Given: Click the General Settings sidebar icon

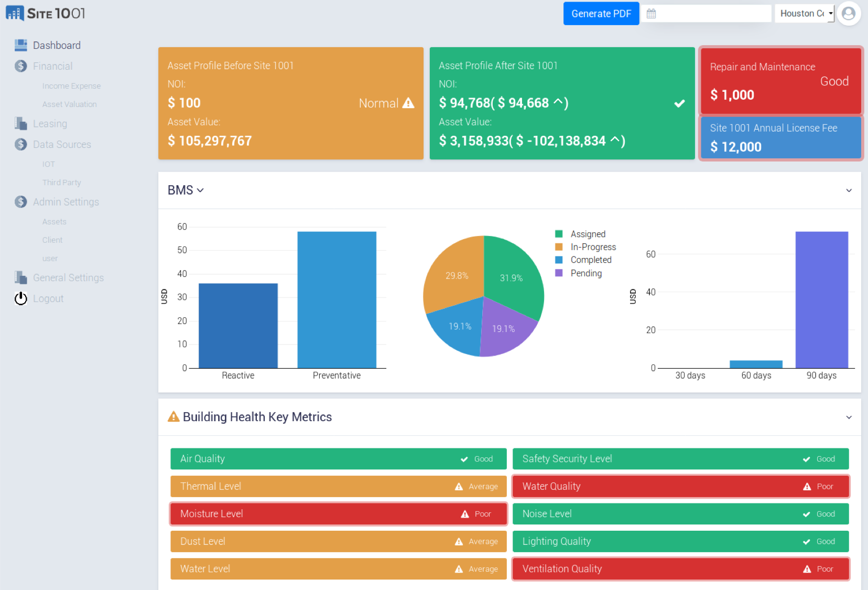Looking at the screenshot, I should [21, 277].
